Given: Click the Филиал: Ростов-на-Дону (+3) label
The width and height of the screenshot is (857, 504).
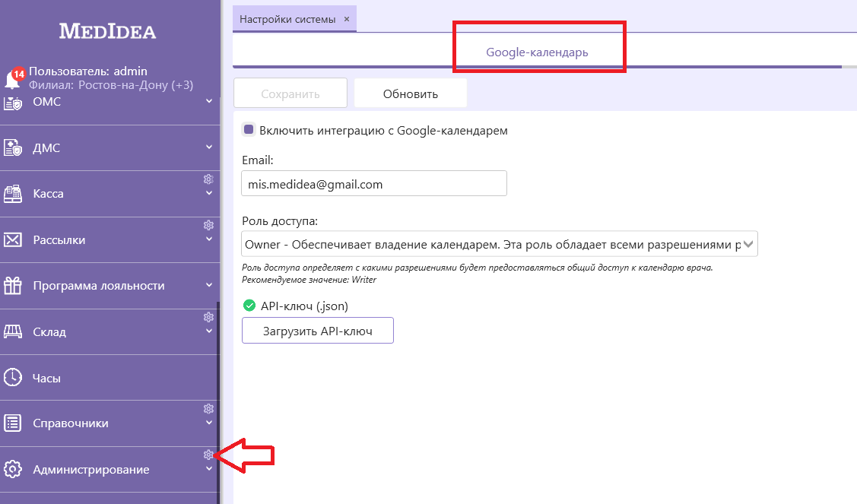Looking at the screenshot, I should tap(111, 85).
